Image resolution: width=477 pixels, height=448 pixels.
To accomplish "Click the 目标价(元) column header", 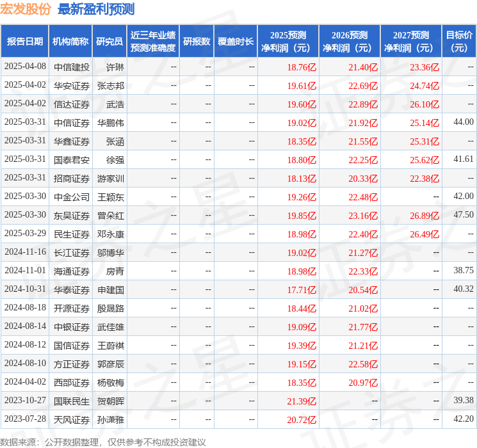I will pyautogui.click(x=459, y=42).
